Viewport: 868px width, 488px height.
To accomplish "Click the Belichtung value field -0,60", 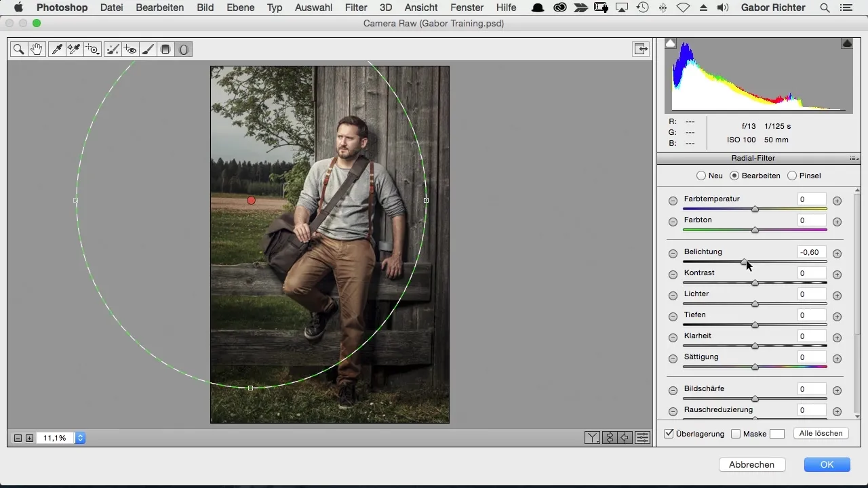I will [812, 252].
